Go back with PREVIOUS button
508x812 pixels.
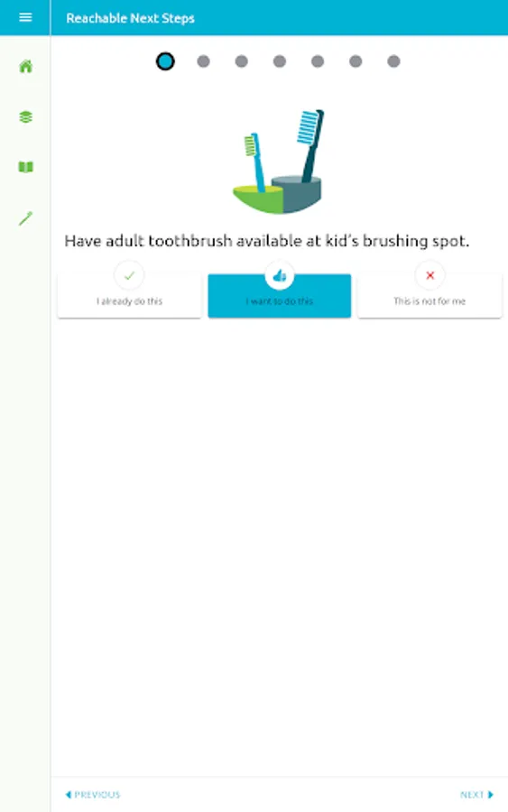click(93, 794)
